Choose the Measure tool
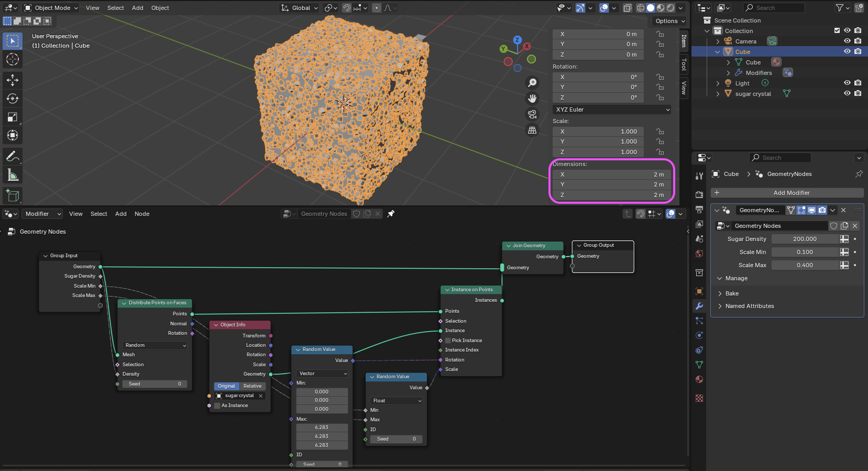Image resolution: width=868 pixels, height=471 pixels. [13, 175]
